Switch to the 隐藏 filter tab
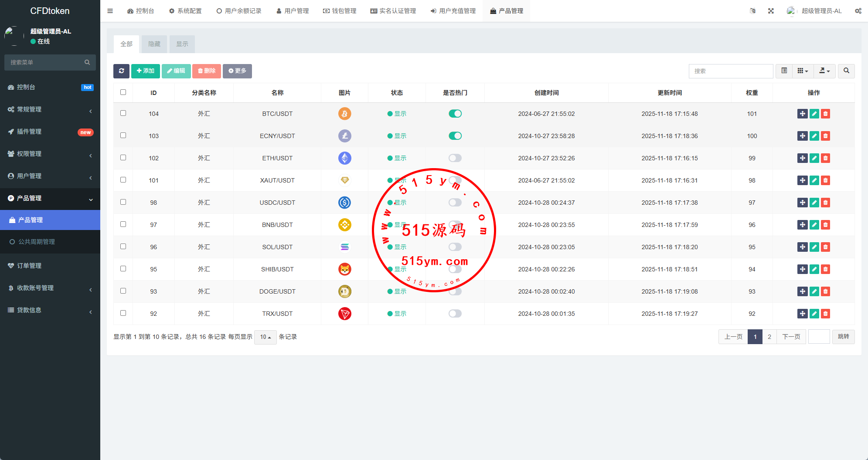 tap(154, 44)
